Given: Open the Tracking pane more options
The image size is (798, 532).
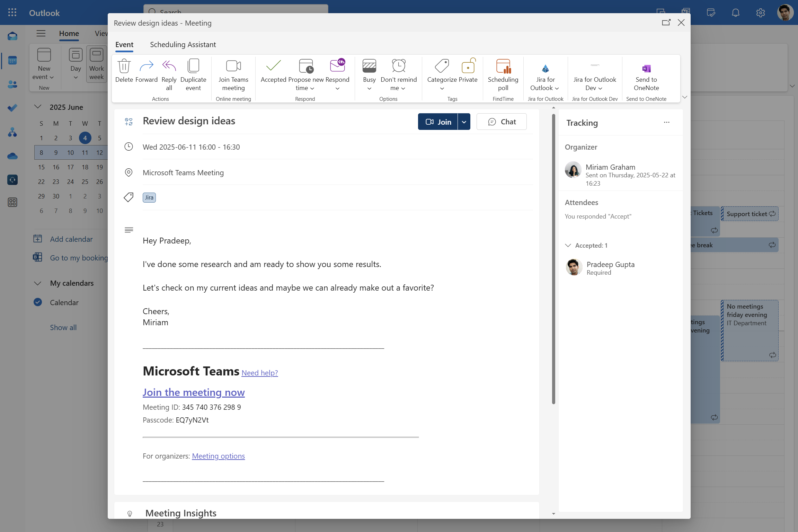Looking at the screenshot, I should point(666,122).
